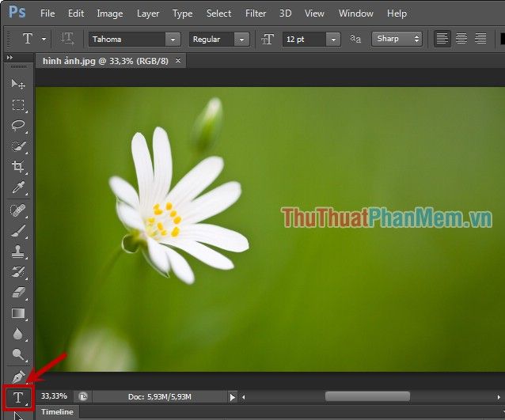505x420 pixels.
Task: Expand the collapsed toolbox panel arrows
Action: tap(9, 57)
